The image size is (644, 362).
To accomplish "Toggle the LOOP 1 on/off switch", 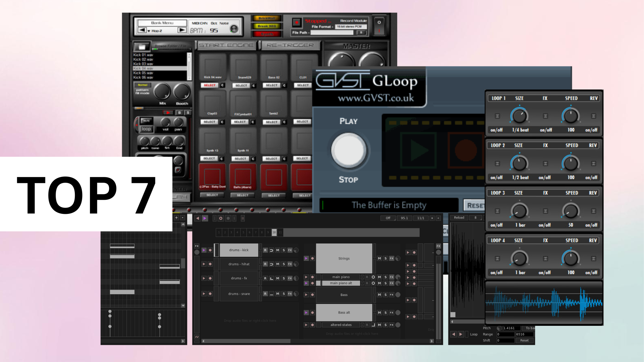I will pos(497,116).
